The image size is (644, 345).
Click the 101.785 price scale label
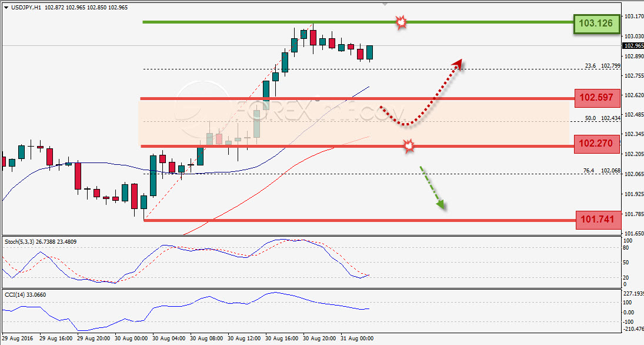point(634,214)
